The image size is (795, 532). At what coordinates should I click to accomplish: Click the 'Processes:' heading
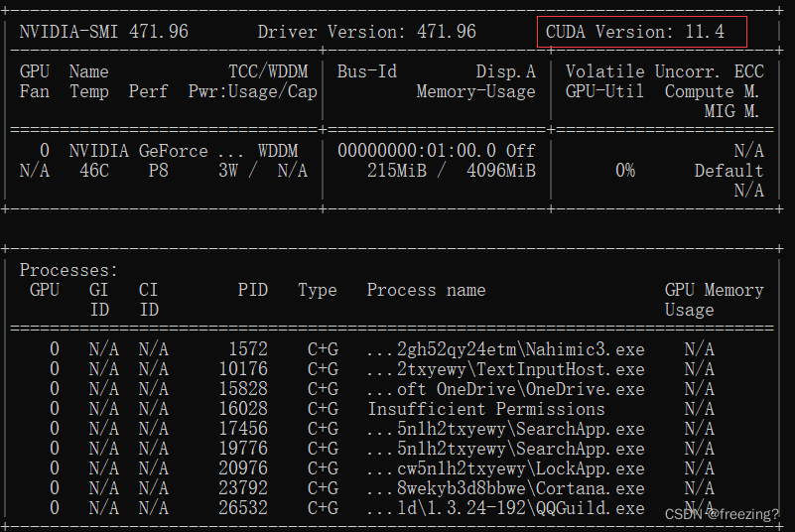click(x=68, y=270)
